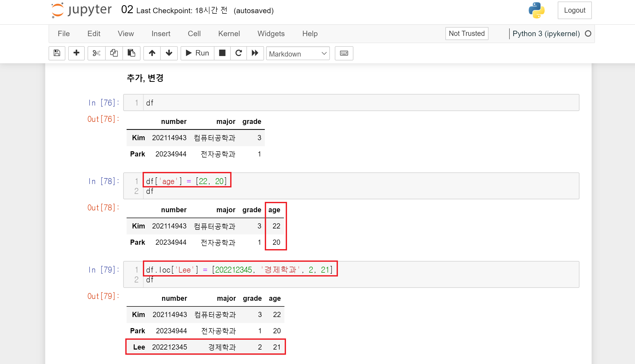The height and width of the screenshot is (364, 635).
Task: Open the Cell menu
Action: [x=194, y=34]
